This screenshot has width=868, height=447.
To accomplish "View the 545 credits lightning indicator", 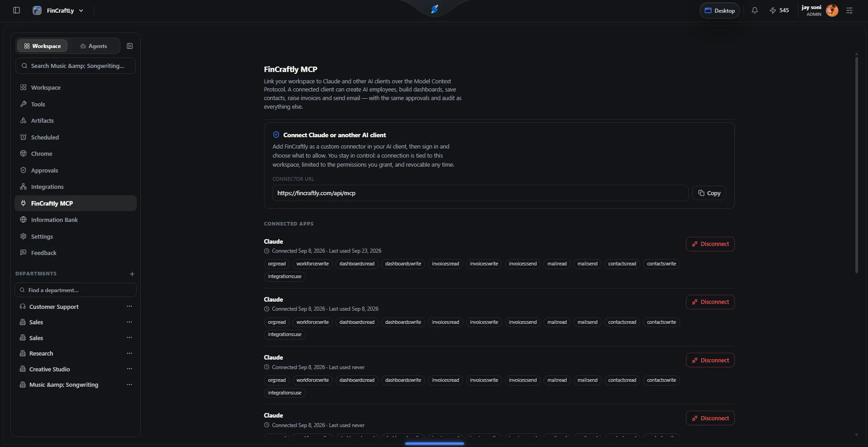I will click(x=779, y=10).
